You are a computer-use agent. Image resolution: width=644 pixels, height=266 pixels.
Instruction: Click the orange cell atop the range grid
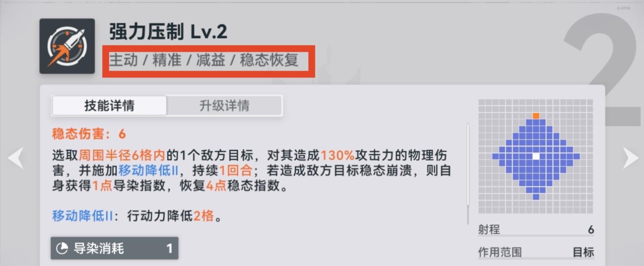(x=536, y=116)
